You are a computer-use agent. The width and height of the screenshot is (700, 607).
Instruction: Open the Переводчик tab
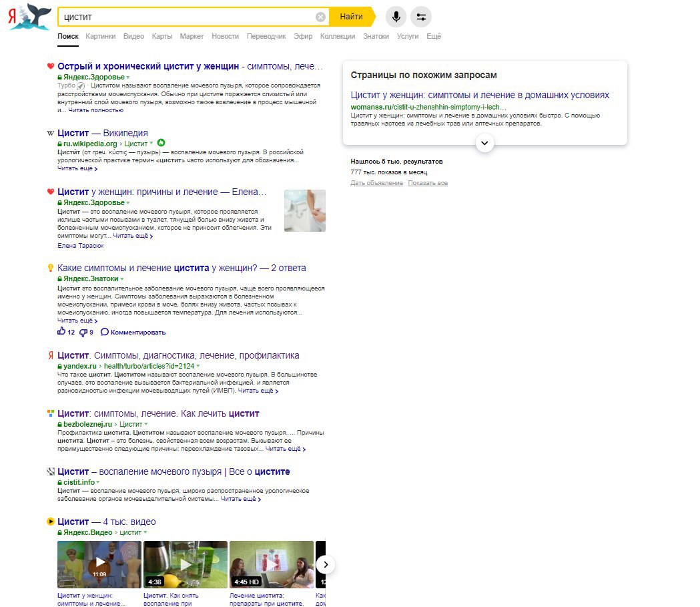[266, 36]
